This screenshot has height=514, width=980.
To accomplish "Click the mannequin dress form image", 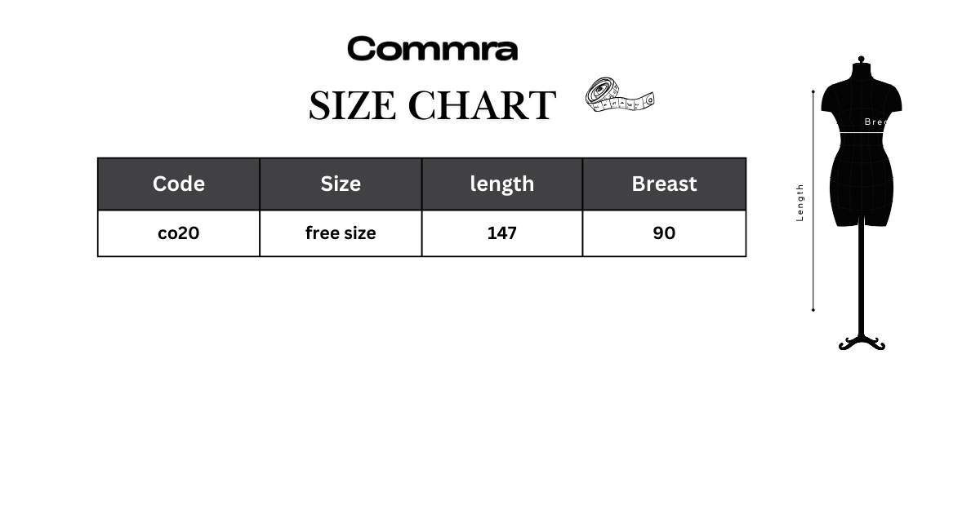I will pos(862,203).
